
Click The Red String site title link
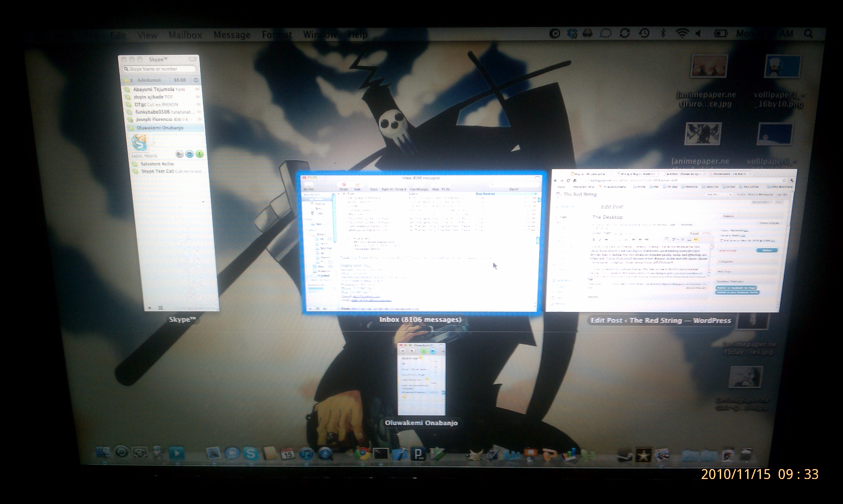tap(580, 195)
